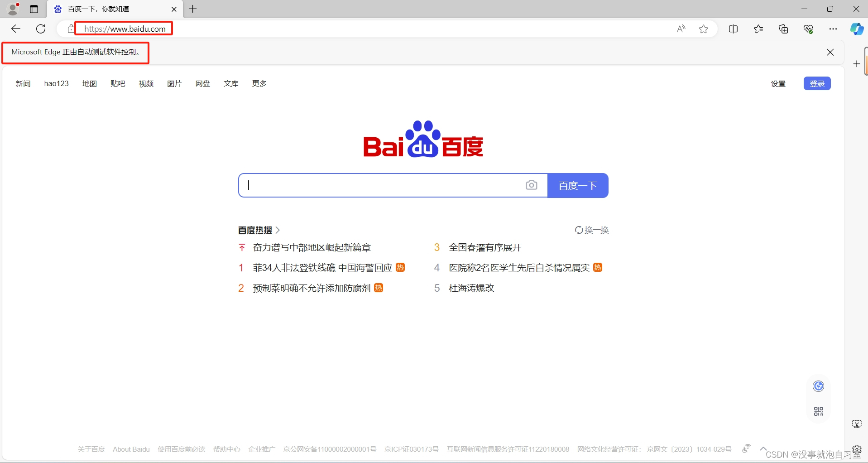Open 杜海涛爆改 hot search item
The width and height of the screenshot is (868, 463).
[471, 288]
